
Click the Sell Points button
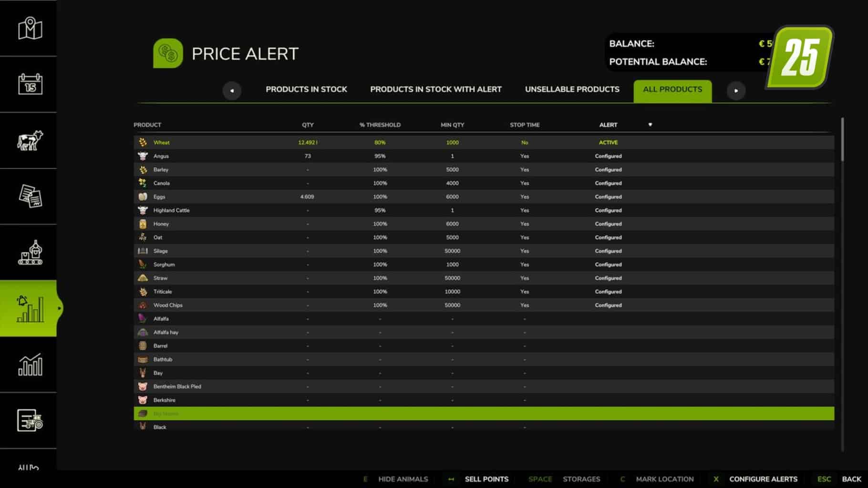point(486,479)
